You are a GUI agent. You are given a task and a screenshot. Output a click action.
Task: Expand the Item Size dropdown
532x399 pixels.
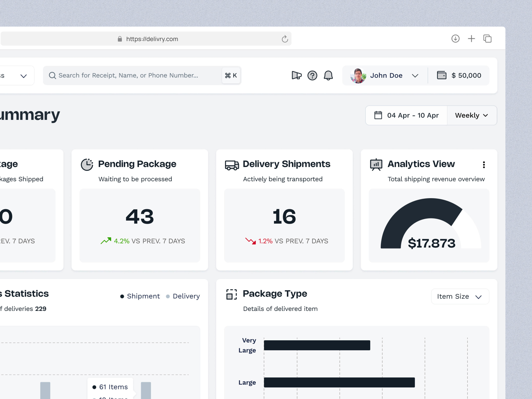pyautogui.click(x=460, y=296)
